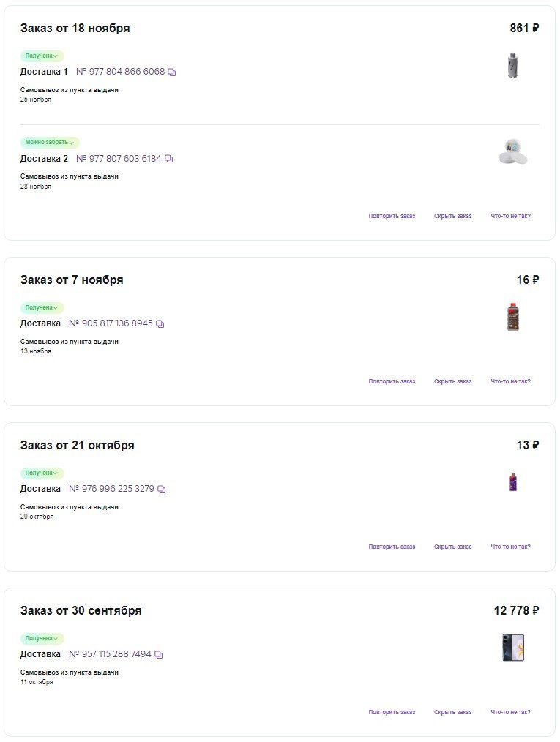This screenshot has width=560, height=742.
Task: Expand 'Получена' status in 7 ноября order
Action: tap(42, 308)
